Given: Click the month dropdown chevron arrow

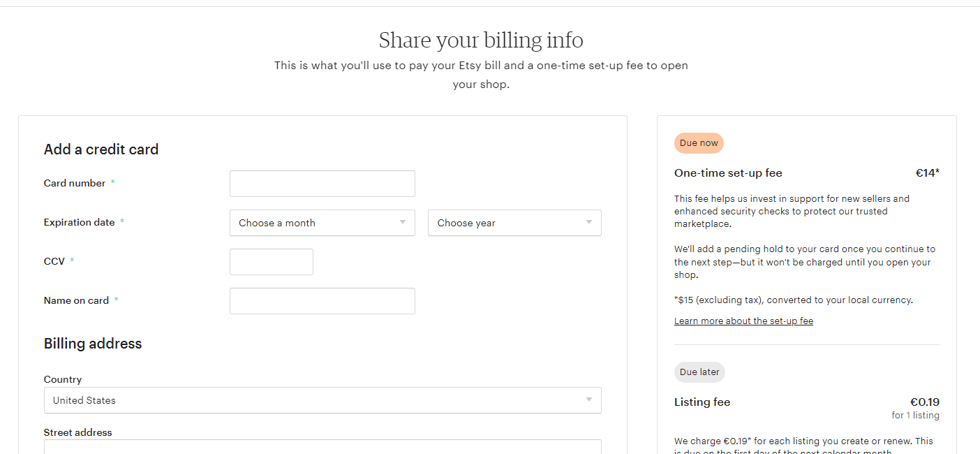Looking at the screenshot, I should [x=403, y=222].
